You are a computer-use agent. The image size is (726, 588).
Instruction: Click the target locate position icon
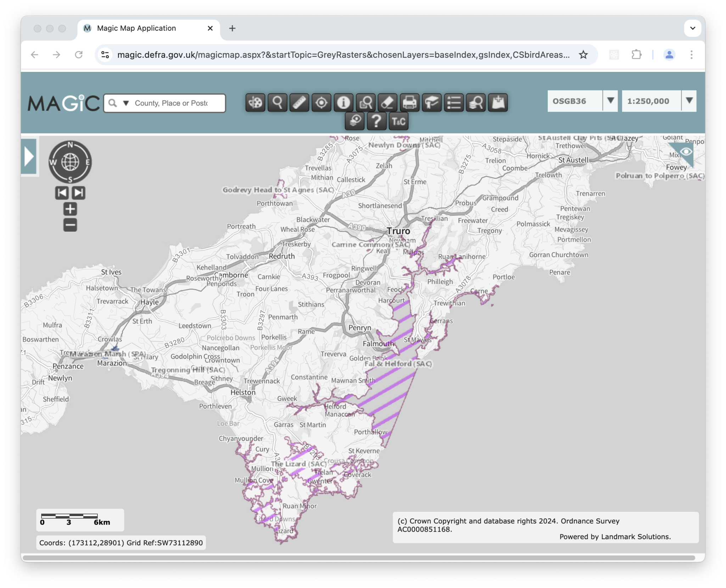point(321,103)
